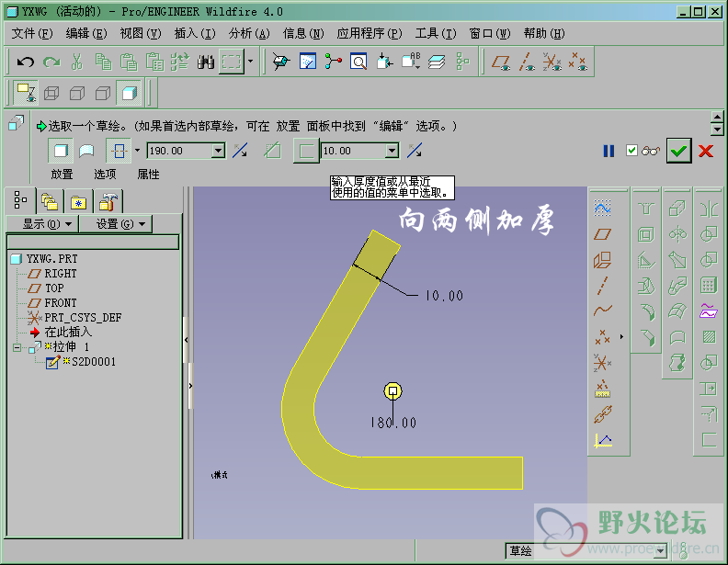Toggle datum axes display
728x565 pixels.
pyautogui.click(x=527, y=62)
